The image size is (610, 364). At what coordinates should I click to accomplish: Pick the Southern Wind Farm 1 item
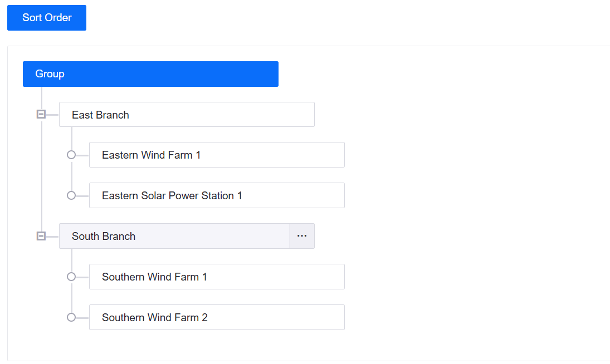coord(217,277)
